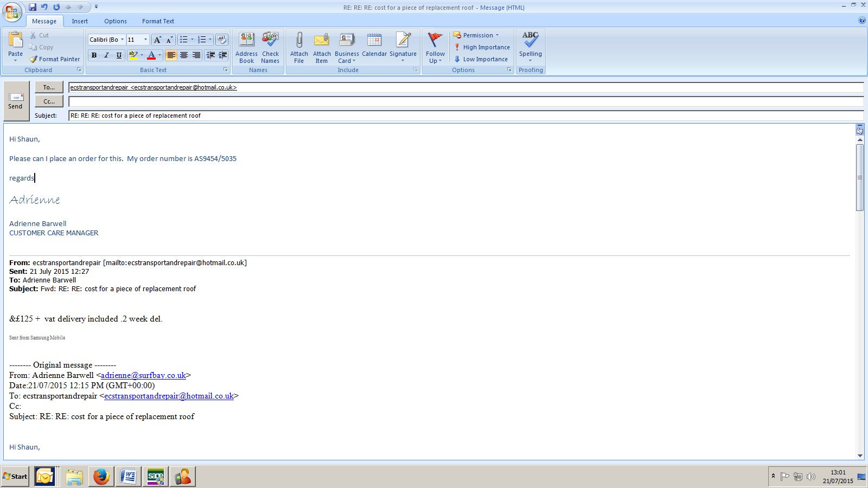Click into the Cc address field

coord(466,101)
